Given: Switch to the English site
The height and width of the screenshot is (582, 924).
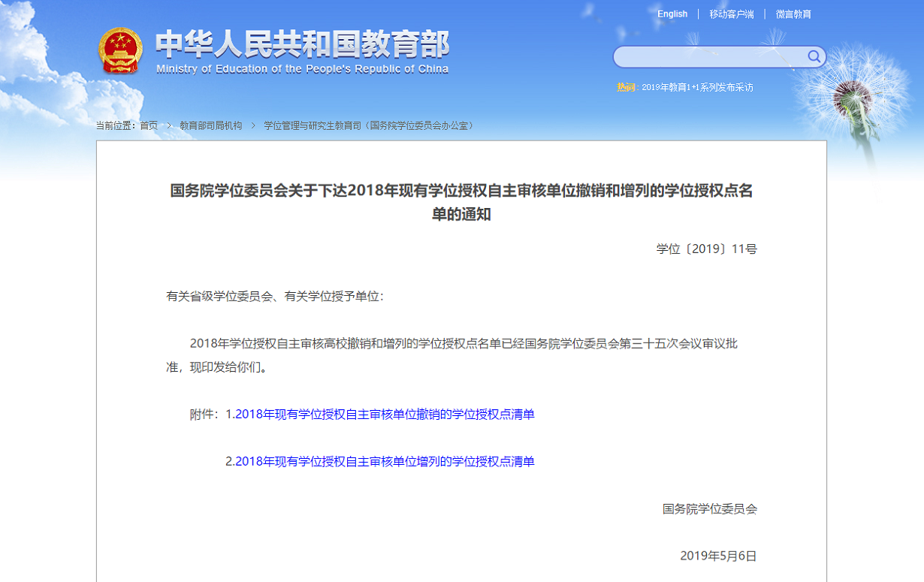Looking at the screenshot, I should click(672, 14).
